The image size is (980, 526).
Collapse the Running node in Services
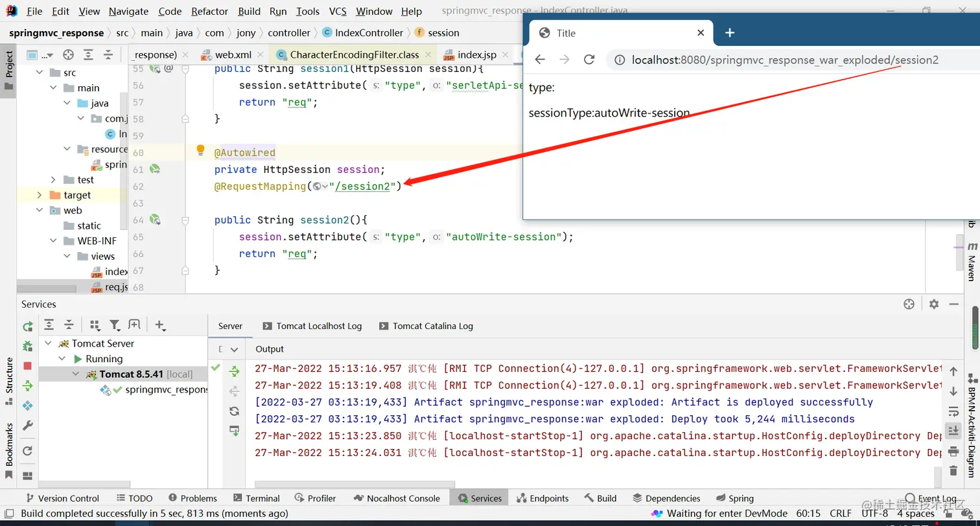tap(62, 358)
